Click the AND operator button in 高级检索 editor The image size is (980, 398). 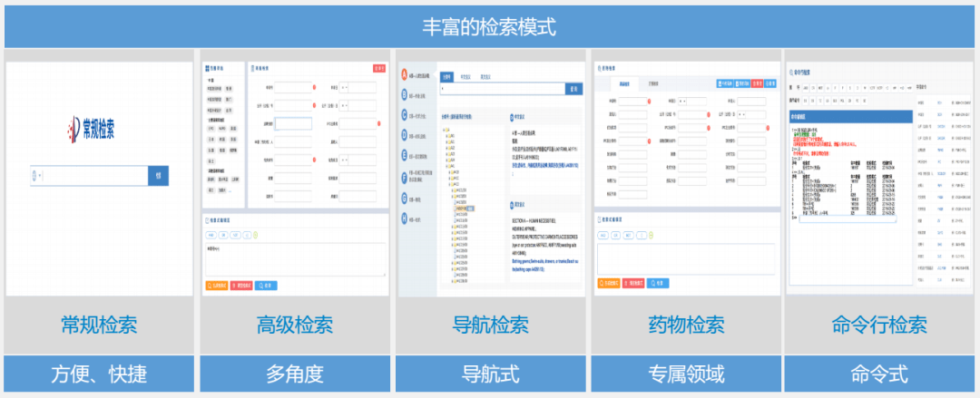pyautogui.click(x=211, y=235)
